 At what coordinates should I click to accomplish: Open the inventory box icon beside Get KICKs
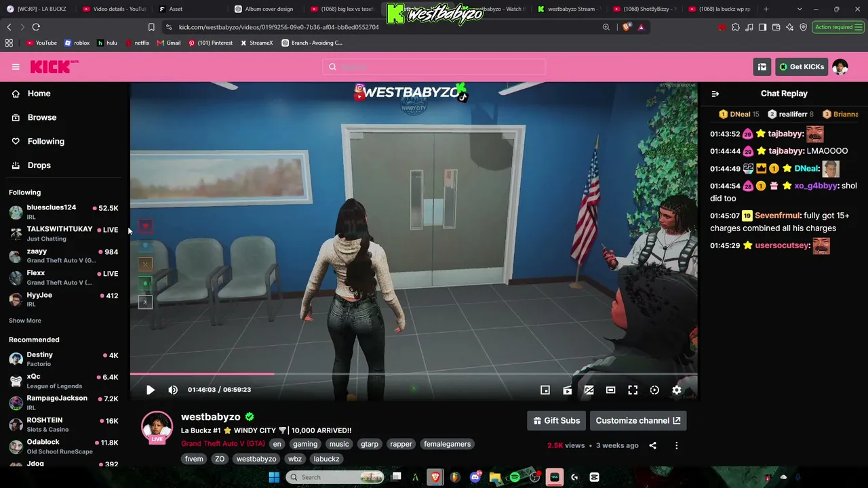pos(762,66)
